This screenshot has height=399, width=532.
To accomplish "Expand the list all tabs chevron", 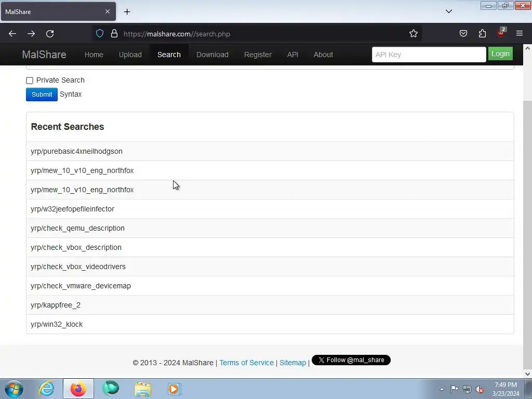I will click(449, 11).
